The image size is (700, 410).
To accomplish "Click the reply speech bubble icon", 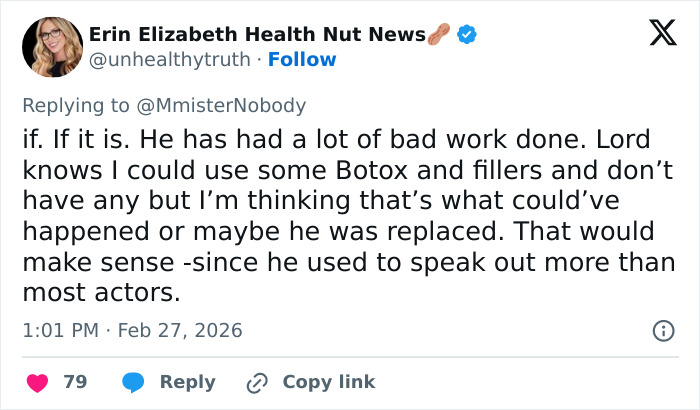I will coord(133,382).
